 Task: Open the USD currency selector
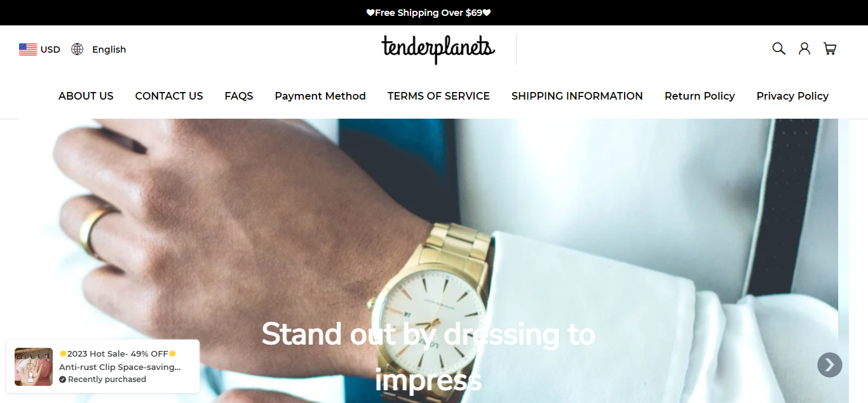(x=50, y=50)
